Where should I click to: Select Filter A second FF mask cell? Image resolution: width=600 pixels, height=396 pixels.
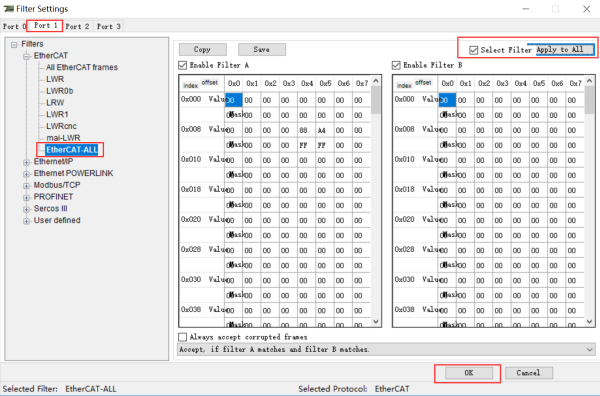(322, 145)
